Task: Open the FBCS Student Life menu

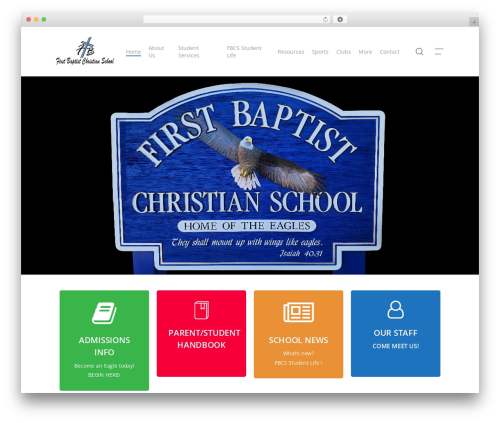Action: pyautogui.click(x=244, y=52)
